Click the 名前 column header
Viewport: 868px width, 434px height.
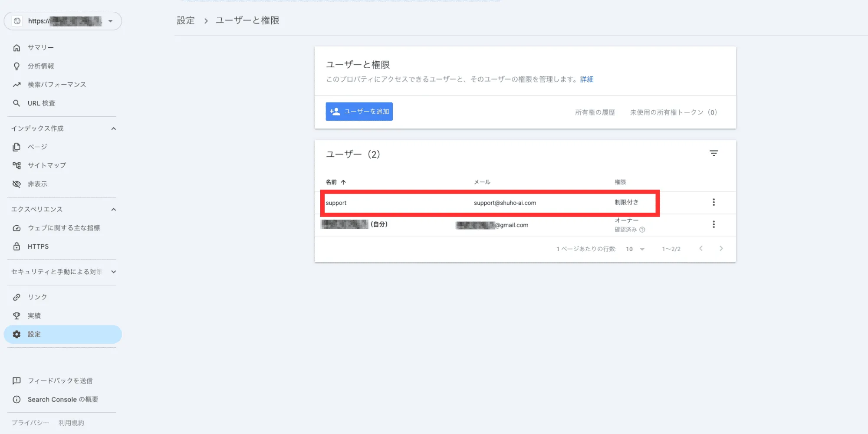tap(331, 182)
